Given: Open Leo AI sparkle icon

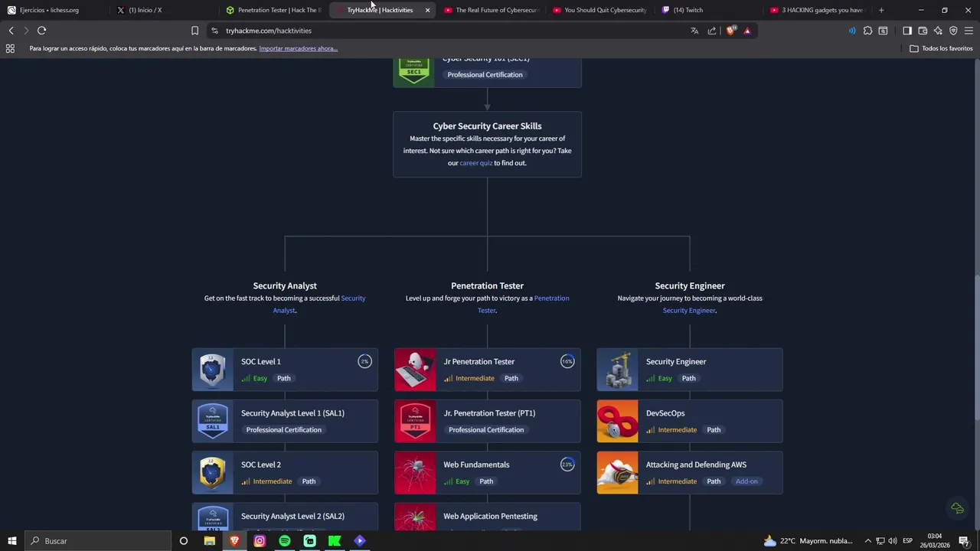Looking at the screenshot, I should 938,31.
